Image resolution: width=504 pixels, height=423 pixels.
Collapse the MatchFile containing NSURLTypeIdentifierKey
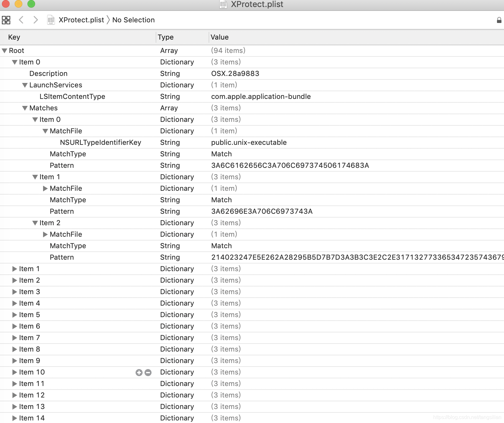45,131
